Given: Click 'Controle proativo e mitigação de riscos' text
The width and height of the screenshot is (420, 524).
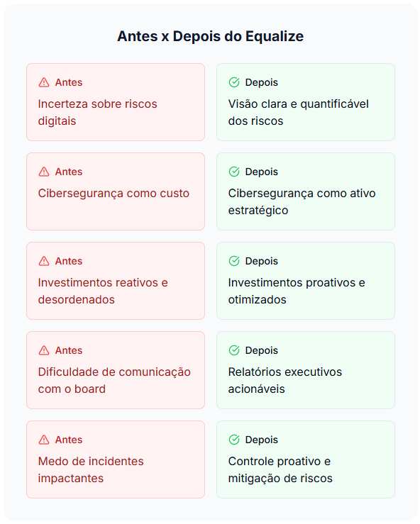Looking at the screenshot, I should tap(280, 469).
